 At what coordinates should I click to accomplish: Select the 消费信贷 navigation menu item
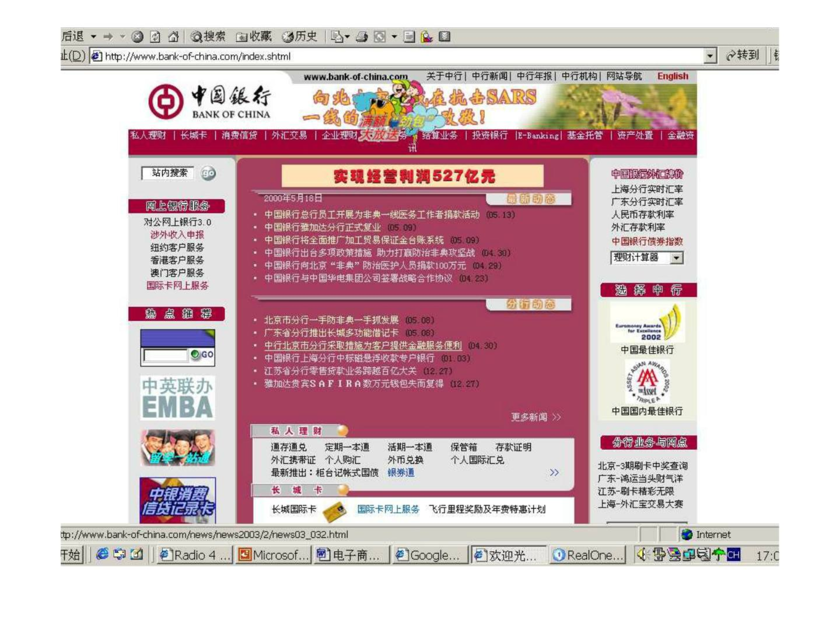(239, 135)
